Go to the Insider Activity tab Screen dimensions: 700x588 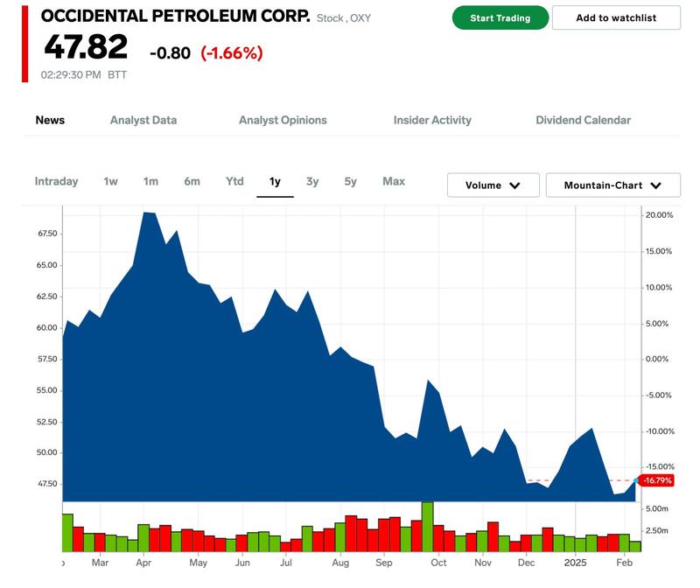[432, 121]
